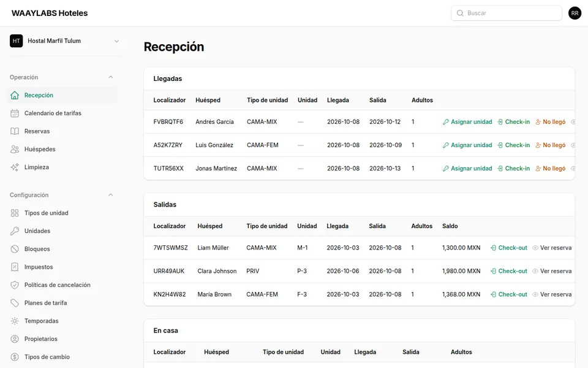This screenshot has height=368, width=588.
Task: Open the Huéspedes page
Action: tap(40, 150)
